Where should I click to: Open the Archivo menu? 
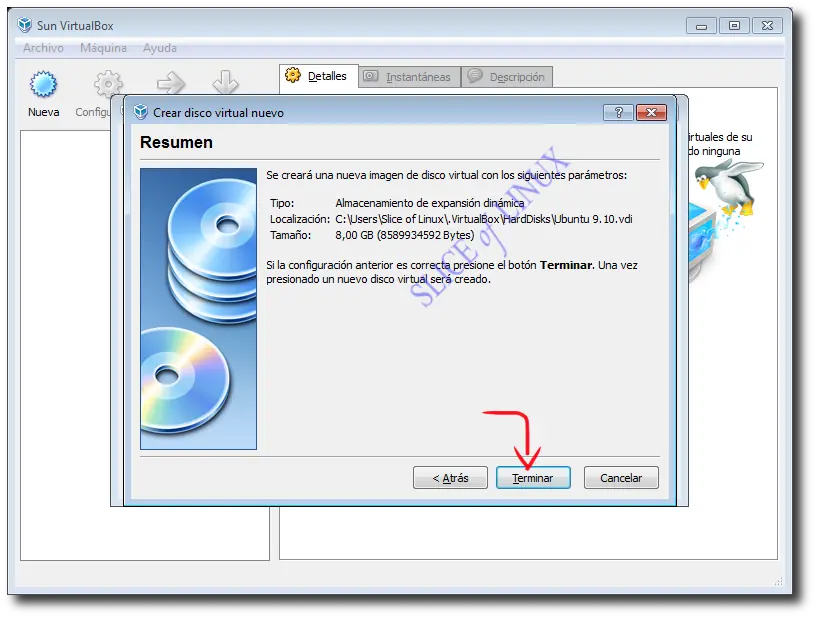[x=43, y=48]
